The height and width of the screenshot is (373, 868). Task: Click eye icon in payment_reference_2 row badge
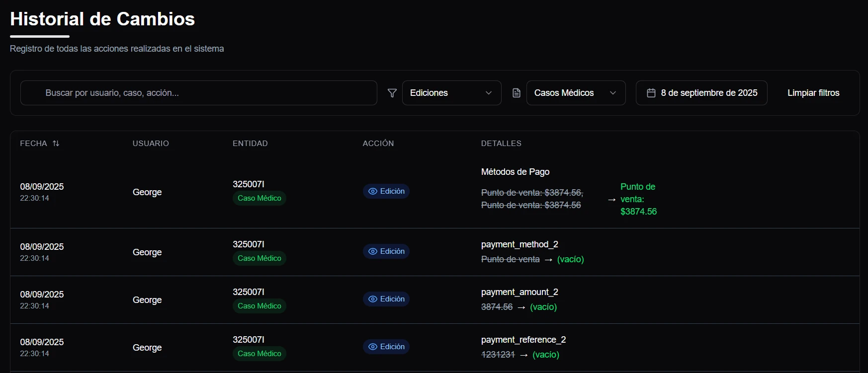point(372,347)
